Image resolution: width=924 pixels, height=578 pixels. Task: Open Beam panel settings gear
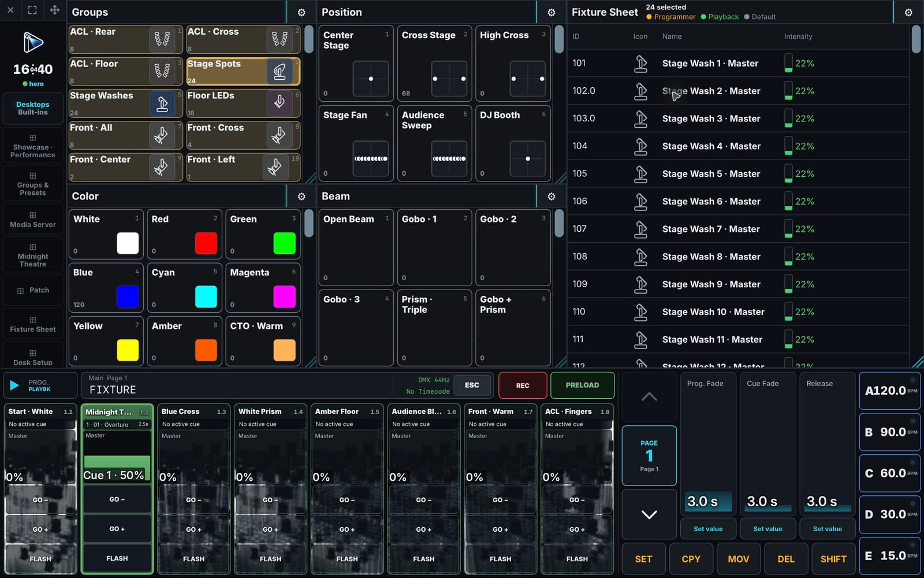(x=552, y=197)
